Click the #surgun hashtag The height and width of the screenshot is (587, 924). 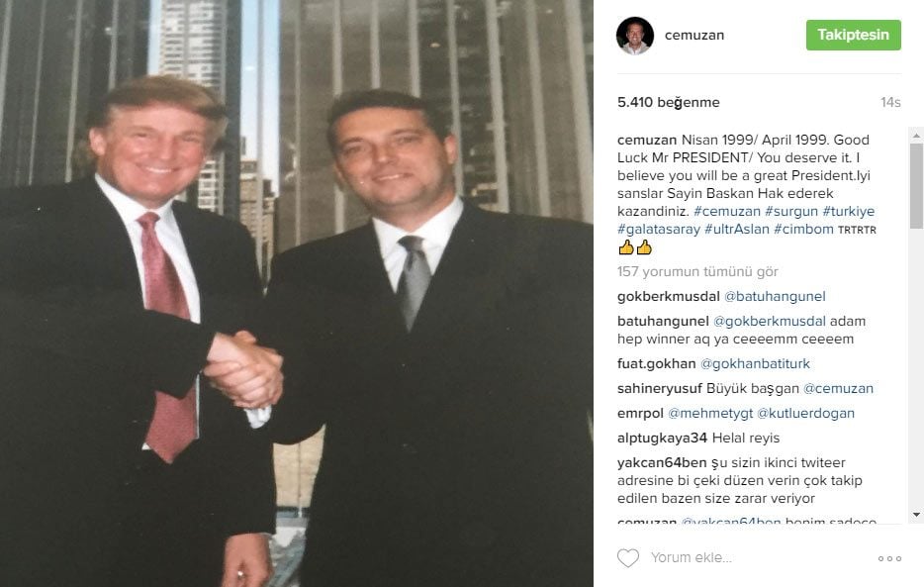pyautogui.click(x=790, y=211)
